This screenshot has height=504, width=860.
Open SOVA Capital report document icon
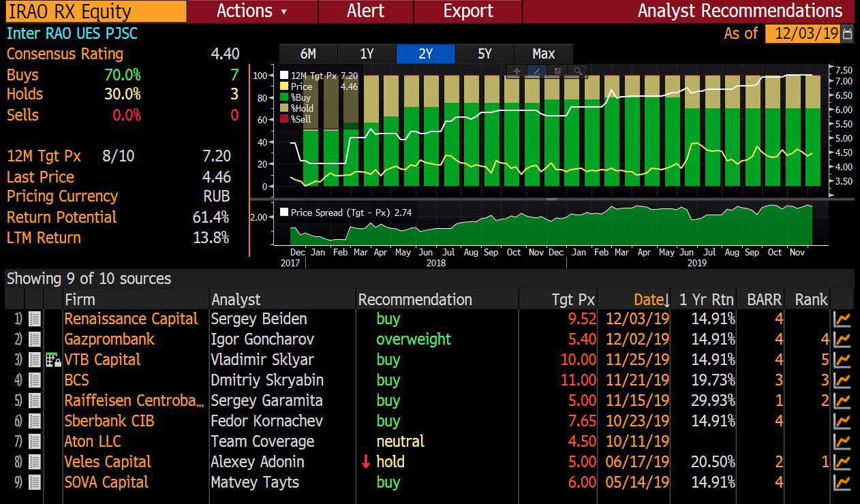34,482
